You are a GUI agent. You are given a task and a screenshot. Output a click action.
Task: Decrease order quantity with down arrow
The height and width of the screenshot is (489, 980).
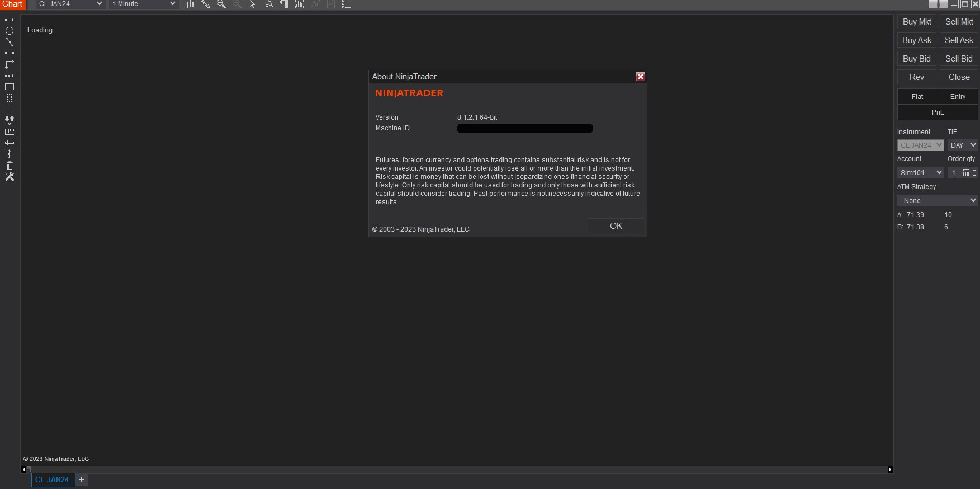coord(974,176)
